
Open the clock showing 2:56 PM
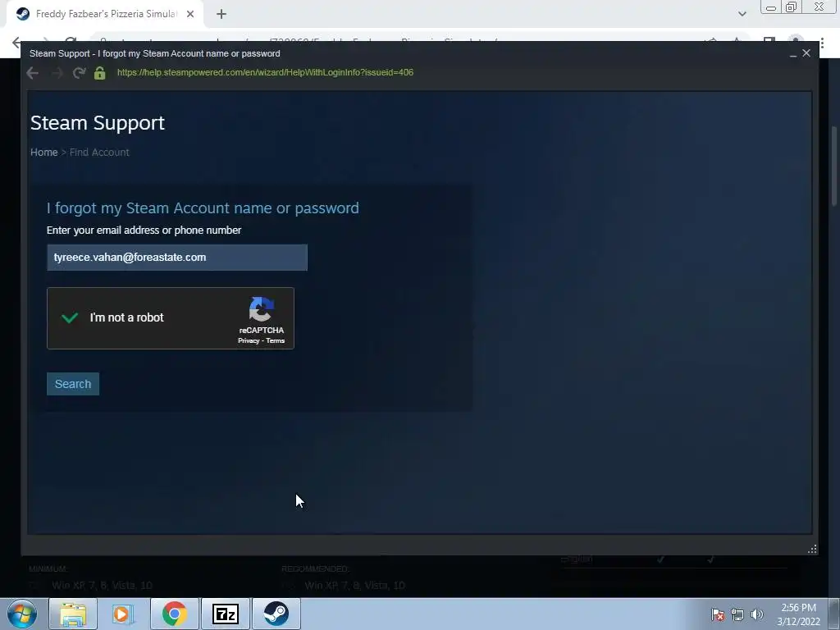click(x=798, y=614)
